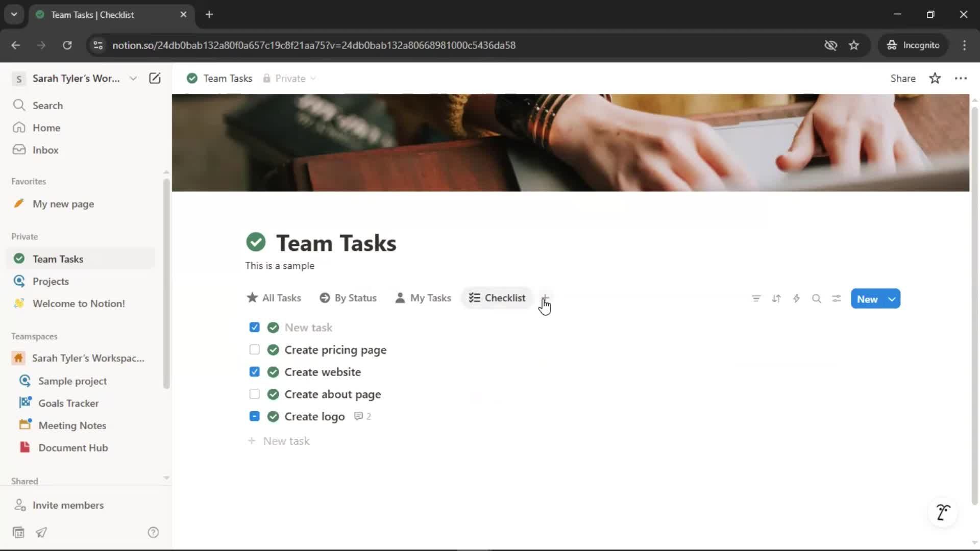Image resolution: width=980 pixels, height=551 pixels.
Task: Add a New task row at list bottom
Action: click(x=279, y=441)
